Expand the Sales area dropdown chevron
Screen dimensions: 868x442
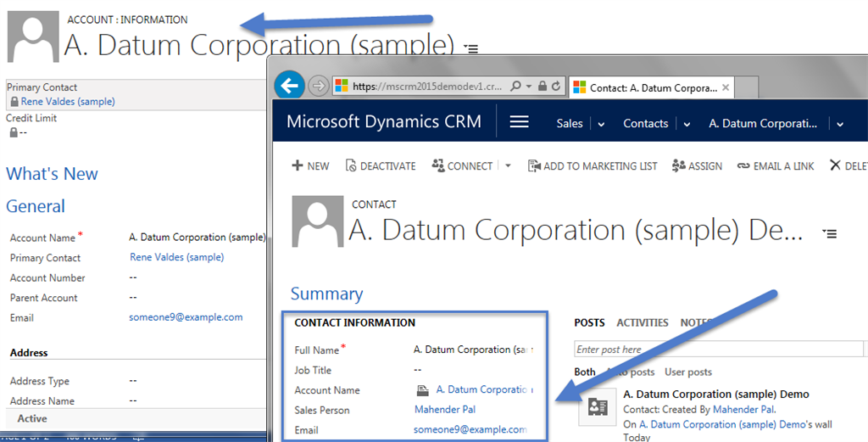pos(601,124)
